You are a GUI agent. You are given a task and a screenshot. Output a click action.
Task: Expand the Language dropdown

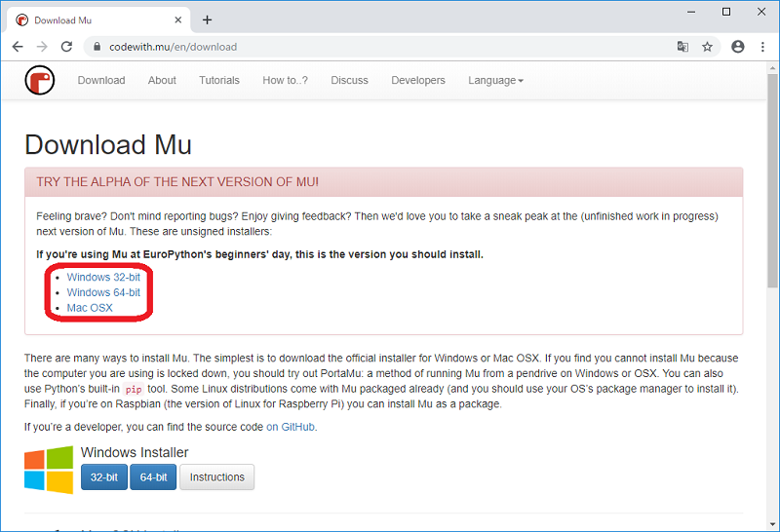tap(496, 80)
